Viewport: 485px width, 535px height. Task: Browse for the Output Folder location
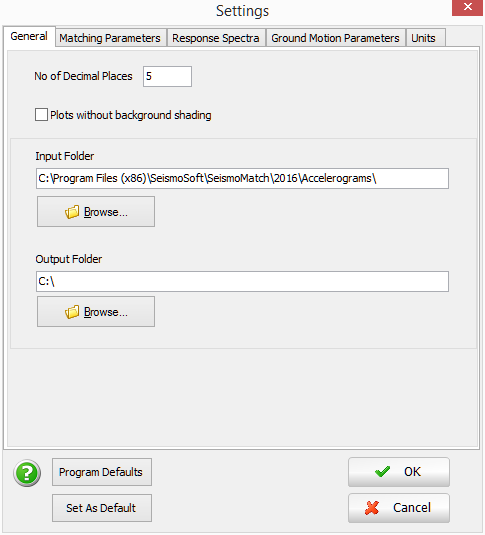96,312
